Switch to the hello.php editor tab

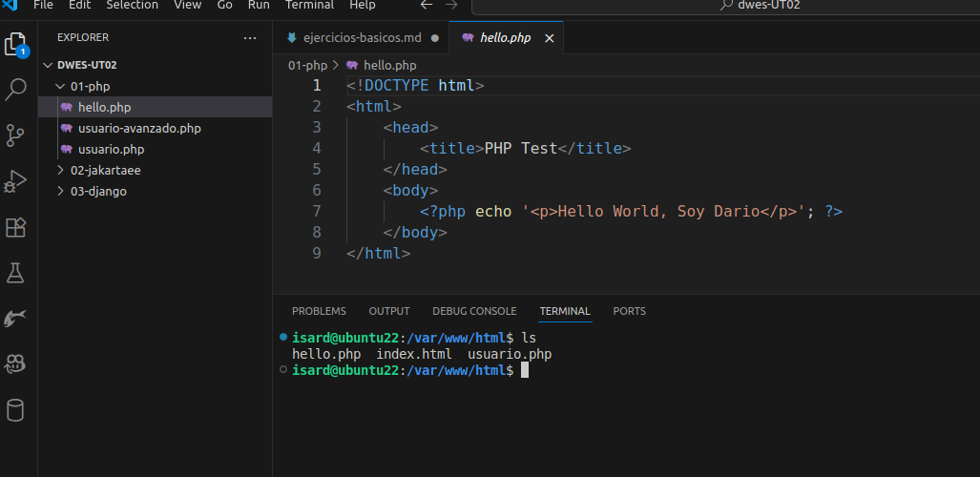(x=507, y=38)
